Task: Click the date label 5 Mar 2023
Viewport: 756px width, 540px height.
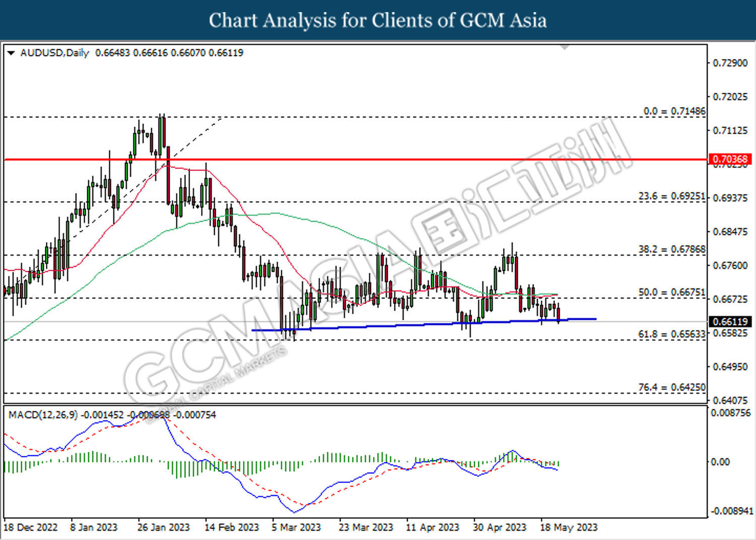Action: pyautogui.click(x=296, y=527)
